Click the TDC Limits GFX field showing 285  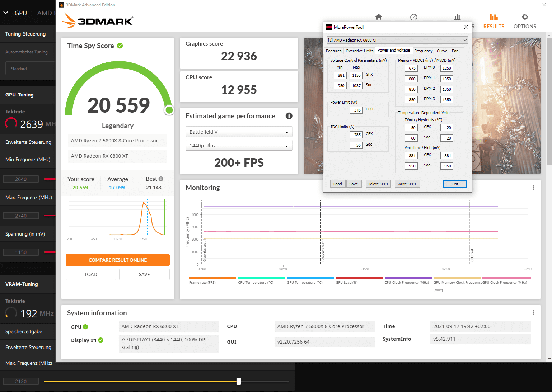click(356, 135)
